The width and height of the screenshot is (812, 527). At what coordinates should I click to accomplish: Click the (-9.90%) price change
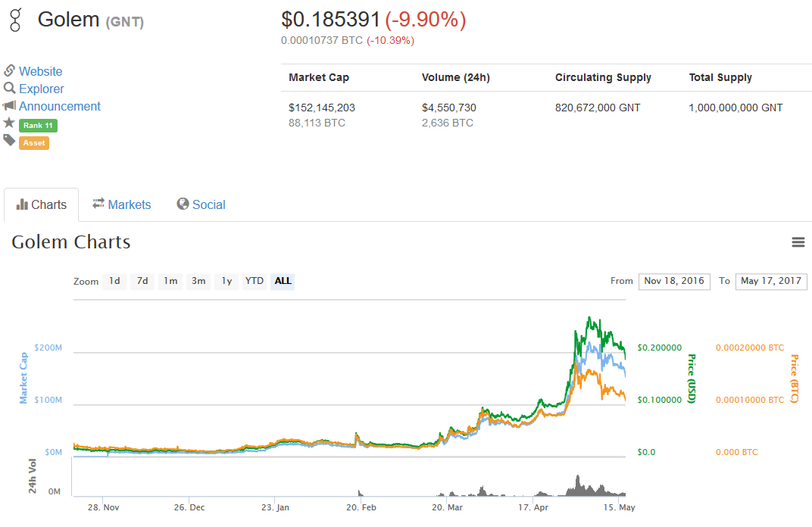coord(426,20)
